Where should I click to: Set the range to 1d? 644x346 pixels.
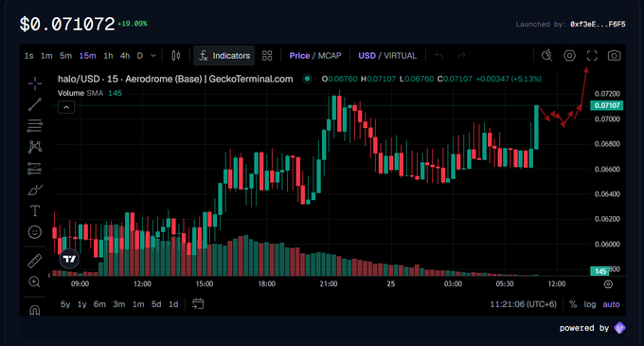(x=173, y=304)
